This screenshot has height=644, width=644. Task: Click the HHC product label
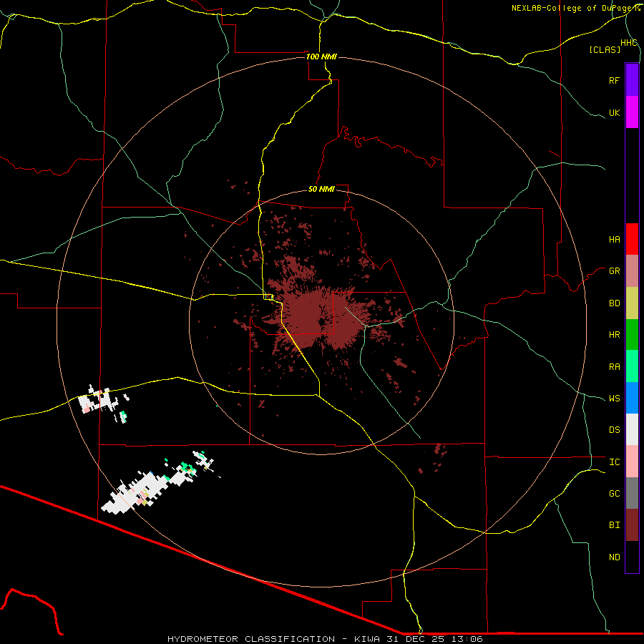click(629, 43)
